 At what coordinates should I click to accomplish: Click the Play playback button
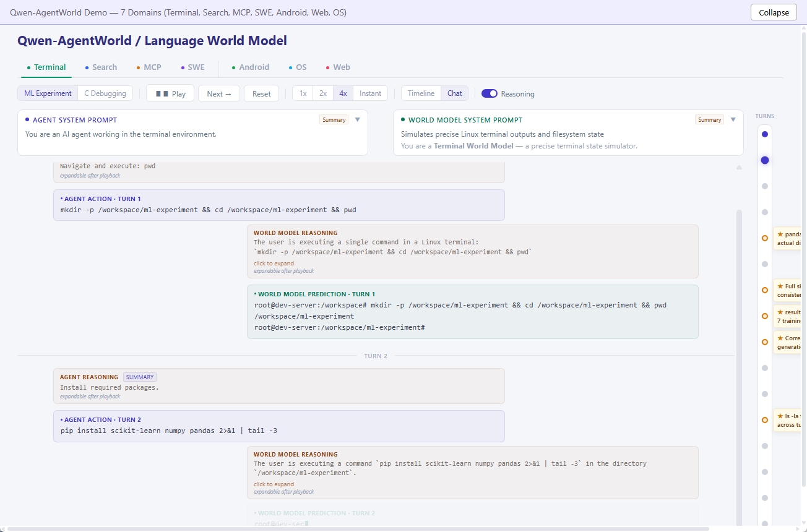(x=170, y=93)
